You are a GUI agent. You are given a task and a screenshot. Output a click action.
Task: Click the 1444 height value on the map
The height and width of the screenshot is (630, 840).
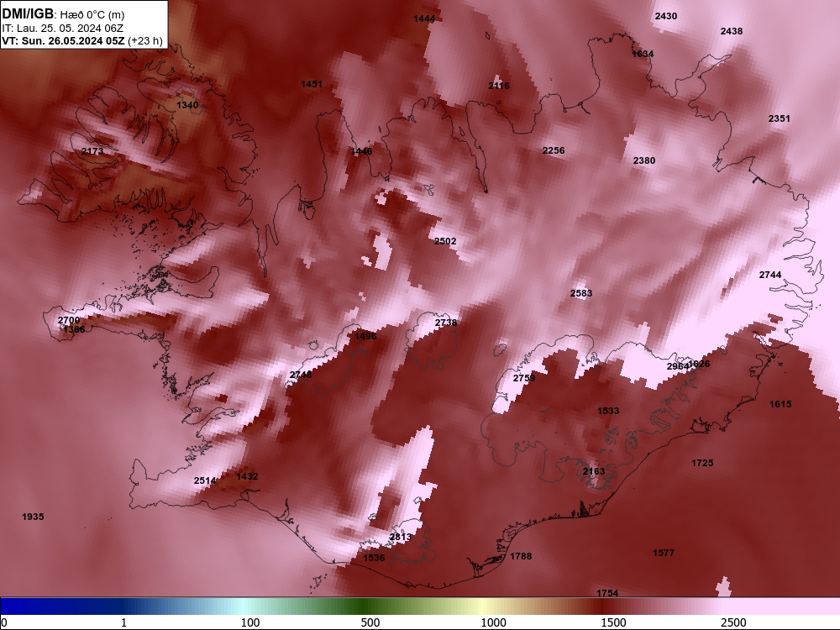424,18
